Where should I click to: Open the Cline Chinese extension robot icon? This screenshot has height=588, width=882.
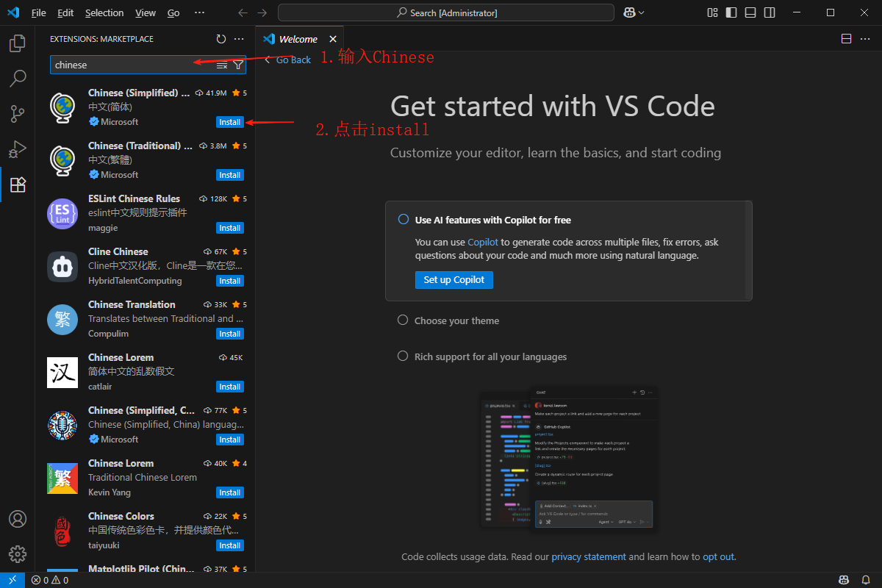pos(62,266)
